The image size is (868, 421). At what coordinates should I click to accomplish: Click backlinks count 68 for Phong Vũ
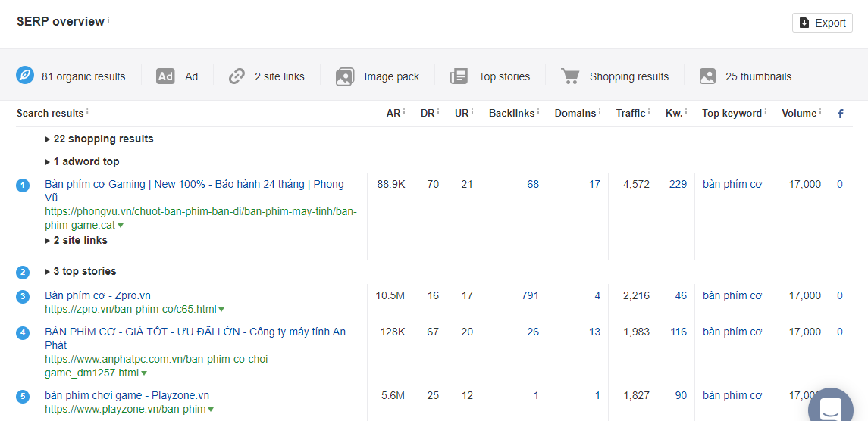[x=533, y=184]
